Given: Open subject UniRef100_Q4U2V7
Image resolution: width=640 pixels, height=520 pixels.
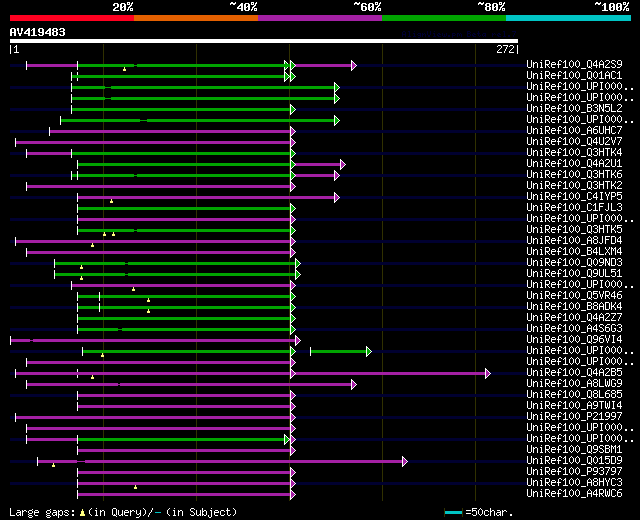Looking at the screenshot, I should [x=574, y=142].
